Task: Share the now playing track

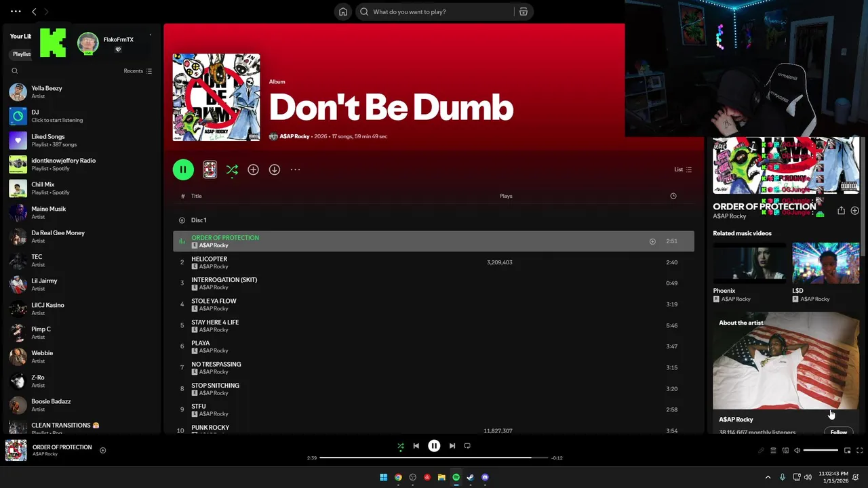Action: 841,211
